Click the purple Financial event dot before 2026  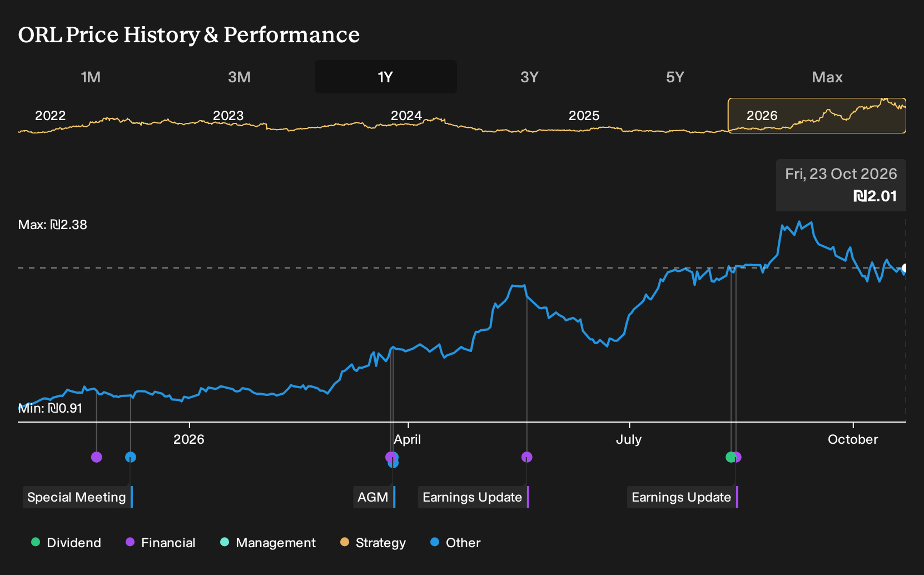click(97, 457)
